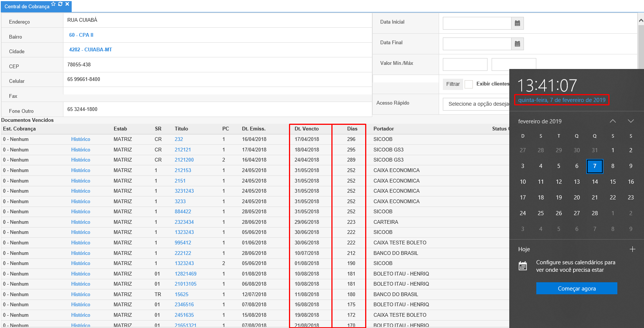The width and height of the screenshot is (644, 328).
Task: Click the refresh icon on Central de Cobrança tab
Action: [x=60, y=4]
